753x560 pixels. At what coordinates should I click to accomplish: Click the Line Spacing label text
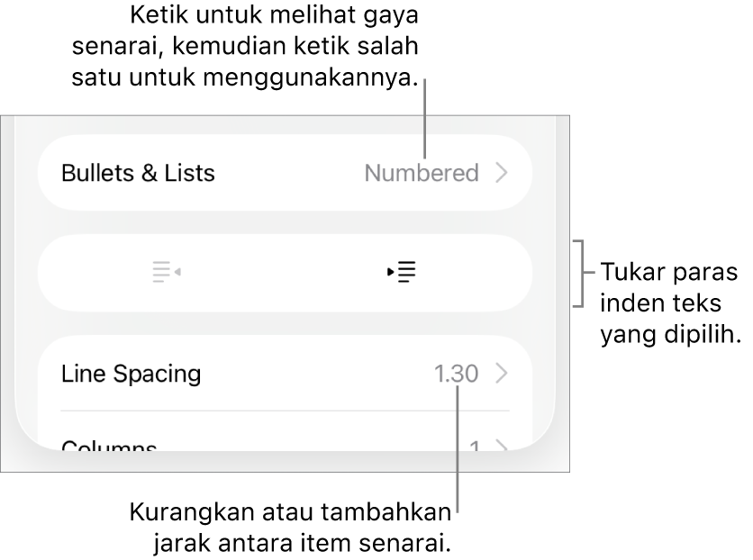tap(131, 374)
